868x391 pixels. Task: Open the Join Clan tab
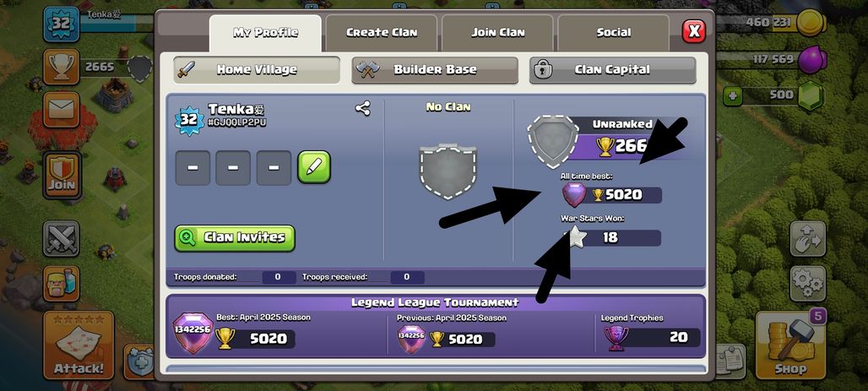[x=497, y=33]
